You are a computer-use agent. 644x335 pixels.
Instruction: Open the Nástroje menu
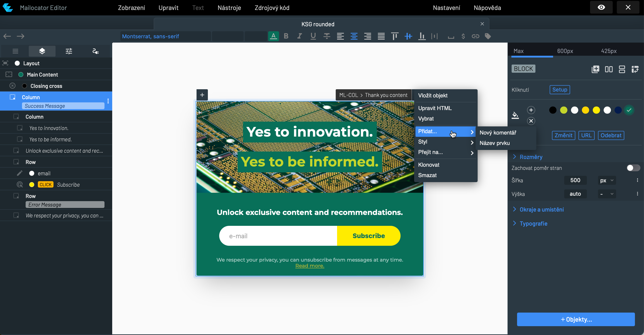click(x=229, y=7)
